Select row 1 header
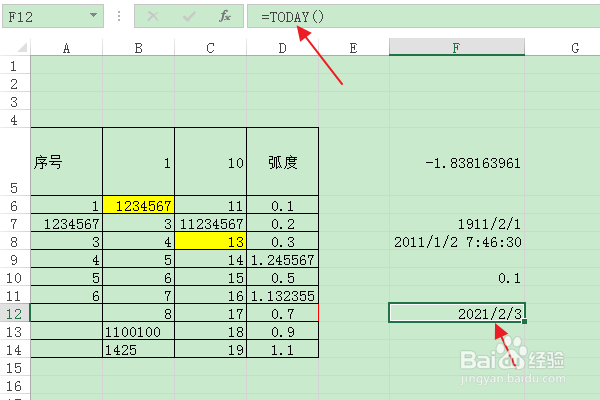The width and height of the screenshot is (600, 400). [15, 66]
